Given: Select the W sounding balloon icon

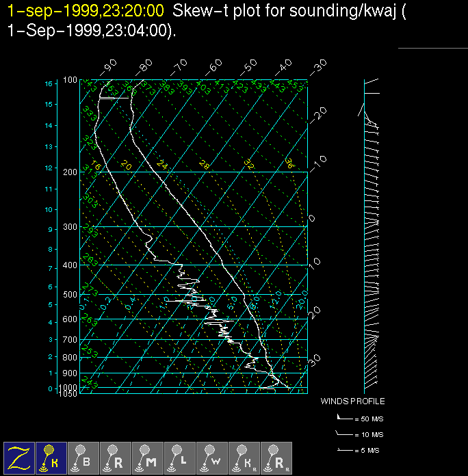Looking at the screenshot, I should (212, 458).
